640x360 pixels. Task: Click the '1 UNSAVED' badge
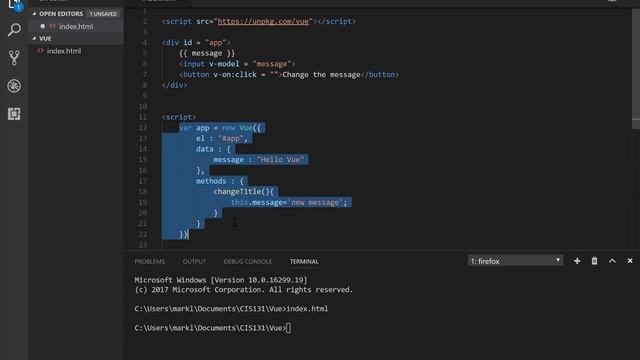(103, 14)
